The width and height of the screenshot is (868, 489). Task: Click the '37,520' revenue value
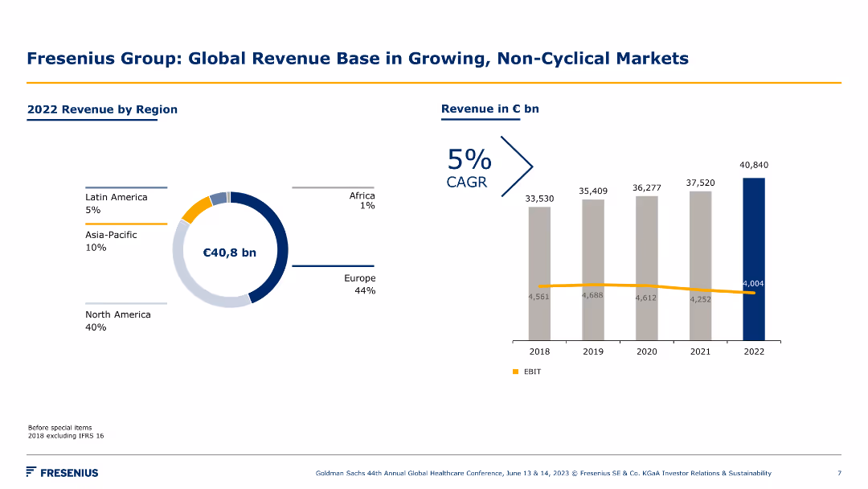click(700, 183)
